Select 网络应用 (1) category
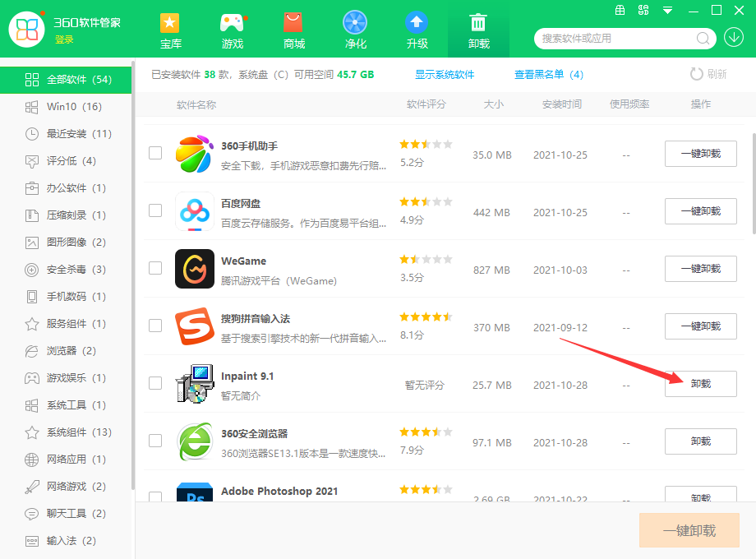This screenshot has height=559, width=756. click(66, 460)
